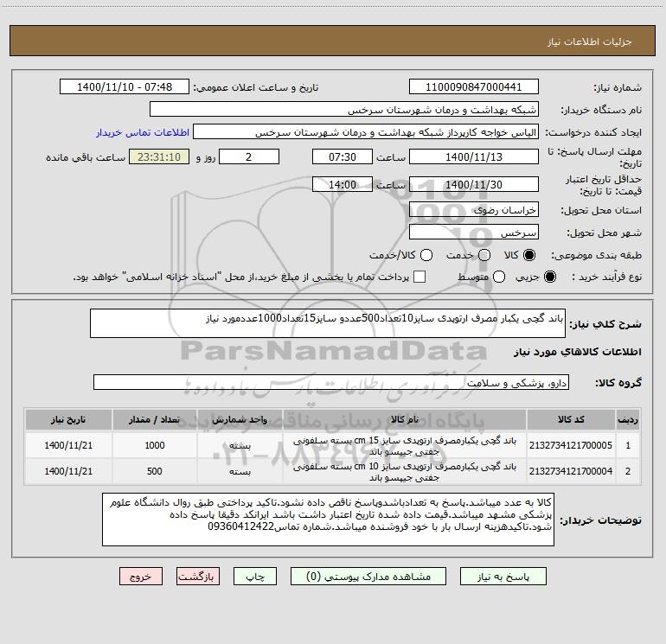
Task: Click the ردیف column header
Action: click(628, 419)
